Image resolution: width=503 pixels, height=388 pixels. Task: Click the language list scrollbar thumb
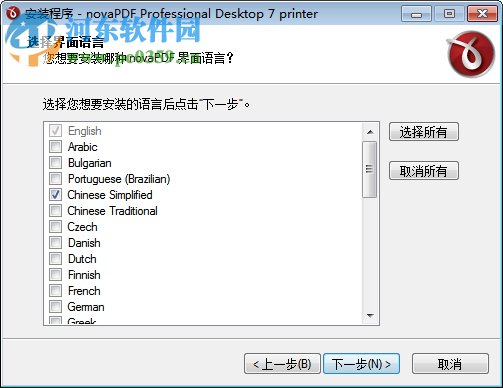(370, 169)
